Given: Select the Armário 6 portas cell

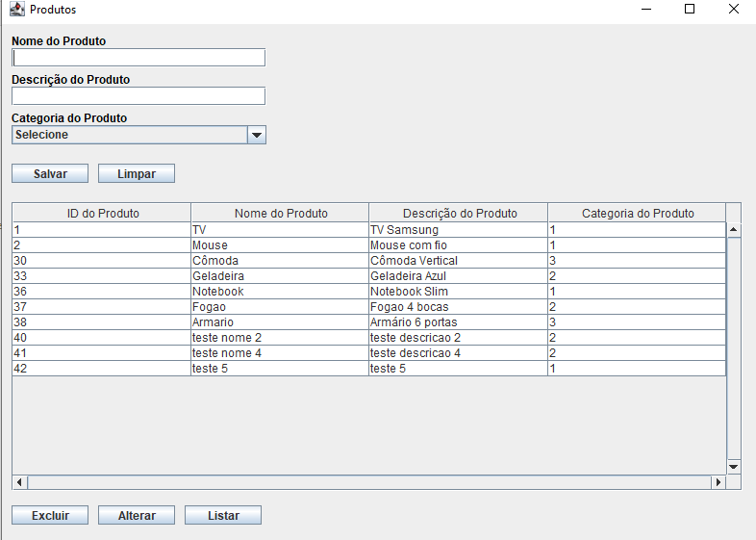Looking at the screenshot, I should click(459, 322).
